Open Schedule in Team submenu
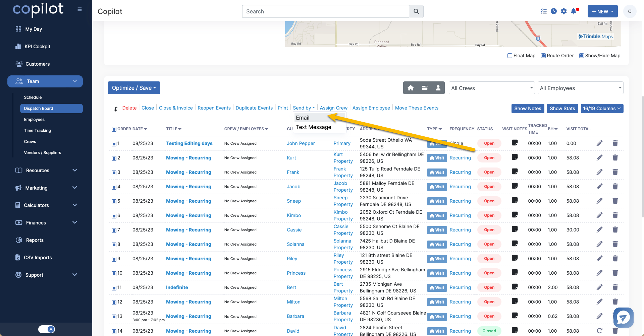Screen dimensions: 644x336 (33, 97)
